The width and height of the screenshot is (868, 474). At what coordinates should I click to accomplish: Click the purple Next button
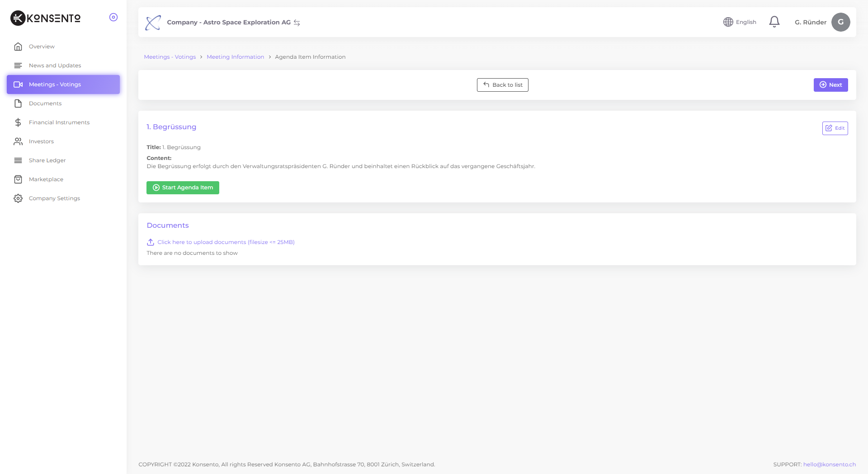point(830,85)
